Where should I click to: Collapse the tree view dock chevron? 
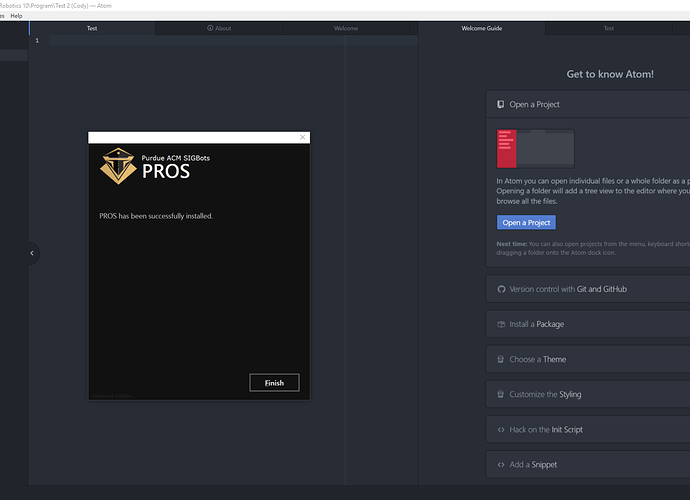(x=32, y=253)
